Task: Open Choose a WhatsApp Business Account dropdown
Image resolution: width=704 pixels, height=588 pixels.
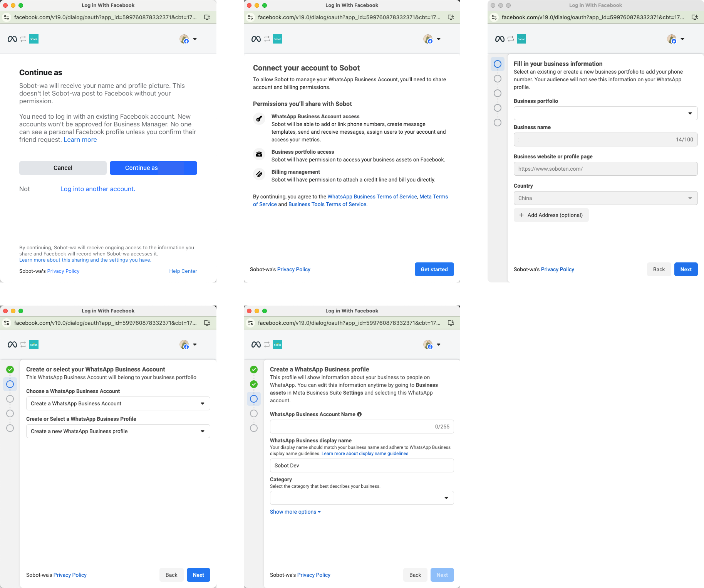Action: pyautogui.click(x=118, y=403)
